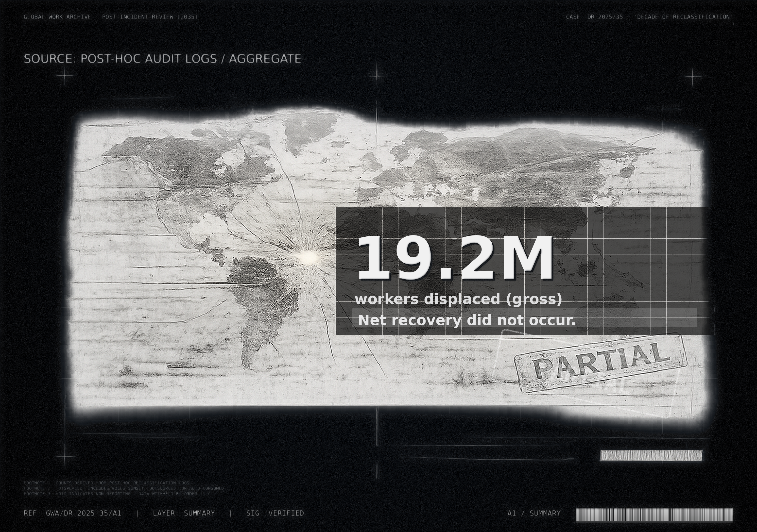Click the A1 / SUMMARY page label
This screenshot has height=532, width=757.
tap(534, 513)
